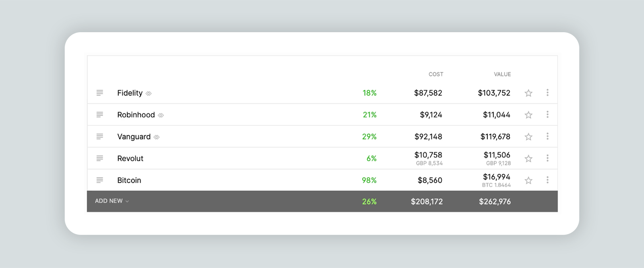Viewport: 644px width, 268px height.
Task: Open the Bitcoin holding name
Action: 129,180
